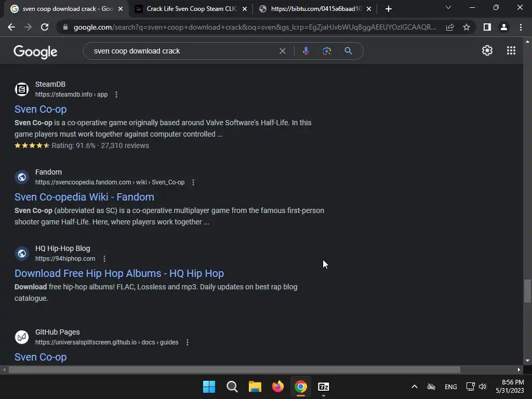Screen dimensions: 532x399
Task: Clear the search query text
Action: (282, 51)
